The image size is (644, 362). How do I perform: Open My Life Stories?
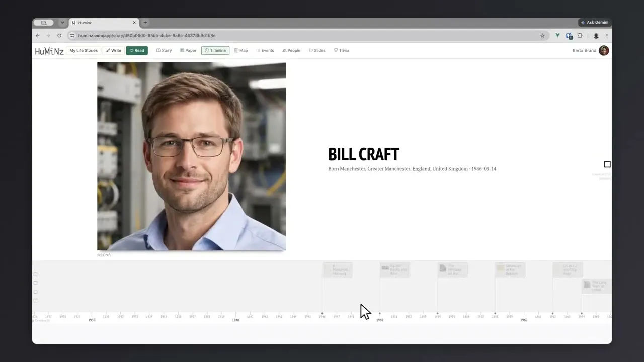point(84,50)
